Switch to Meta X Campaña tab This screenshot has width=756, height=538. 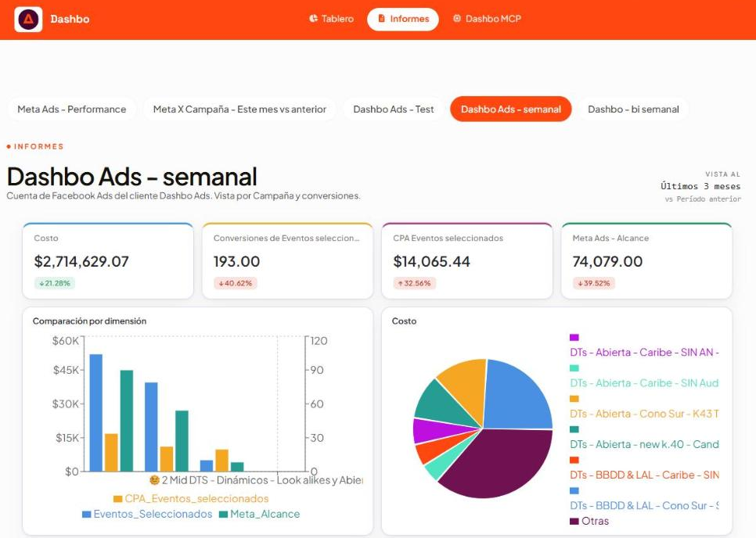click(239, 109)
